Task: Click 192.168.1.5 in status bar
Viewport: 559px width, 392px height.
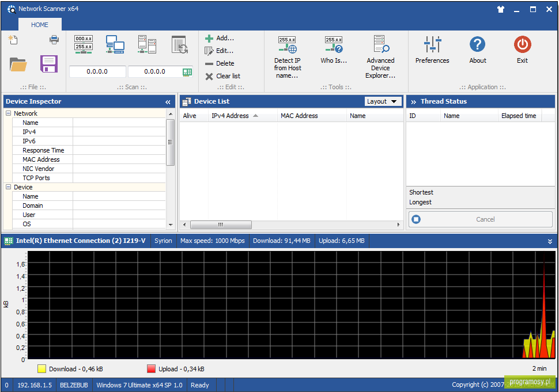Action: coord(35,385)
